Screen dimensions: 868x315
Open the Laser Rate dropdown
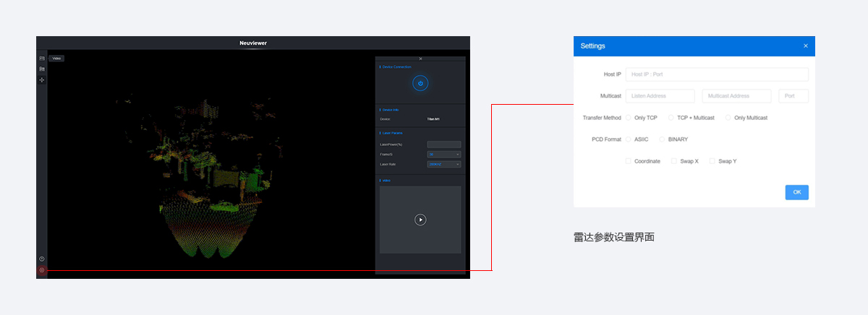click(444, 164)
